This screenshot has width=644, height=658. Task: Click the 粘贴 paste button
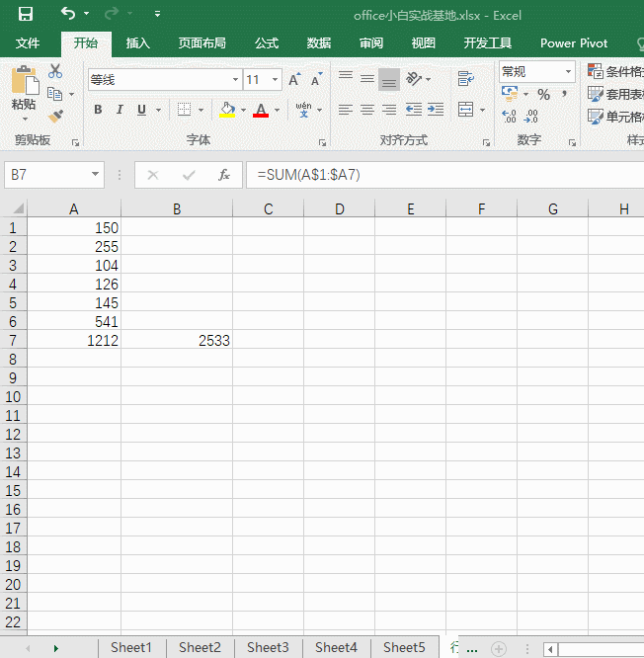pos(24,91)
